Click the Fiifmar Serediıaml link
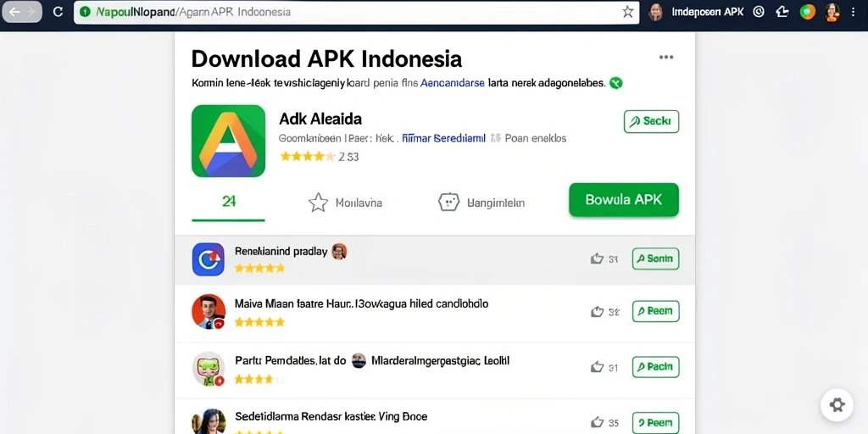868x434 pixels. [443, 138]
